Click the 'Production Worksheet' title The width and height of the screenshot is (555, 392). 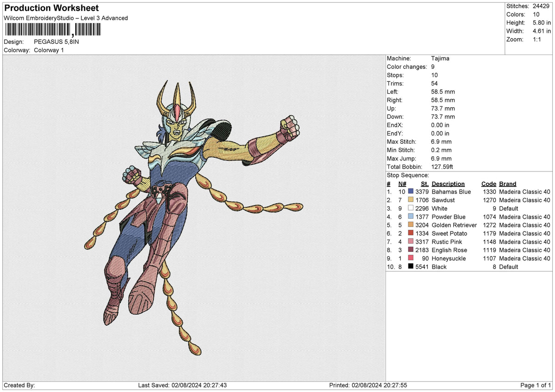51,8
